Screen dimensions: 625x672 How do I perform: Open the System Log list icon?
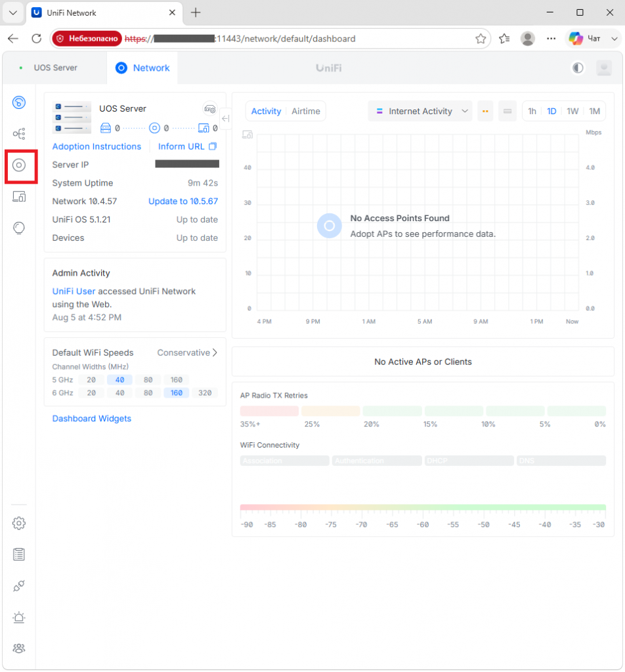[19, 554]
